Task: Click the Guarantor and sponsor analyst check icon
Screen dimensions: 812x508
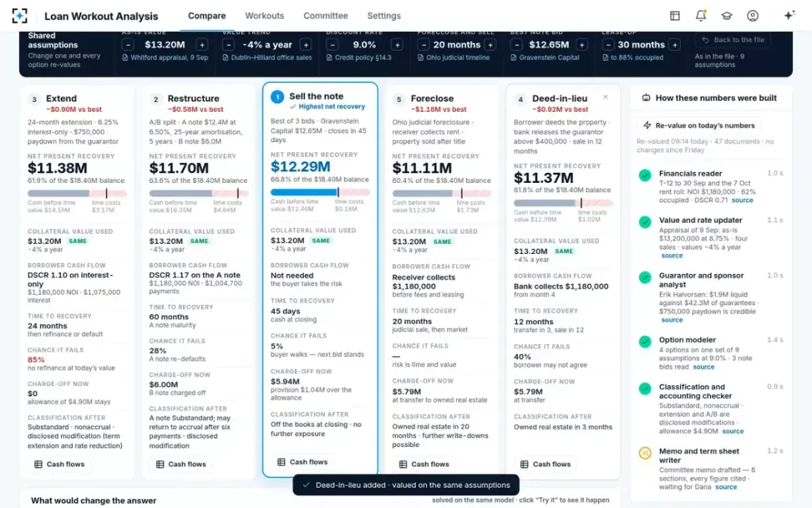Action: coord(646,278)
